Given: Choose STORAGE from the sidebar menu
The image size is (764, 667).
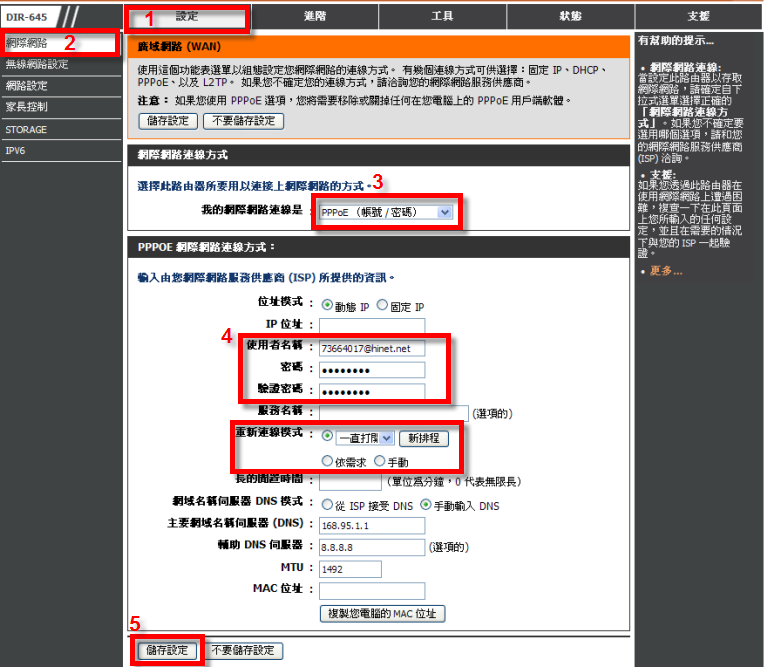Looking at the screenshot, I should tap(26, 130).
